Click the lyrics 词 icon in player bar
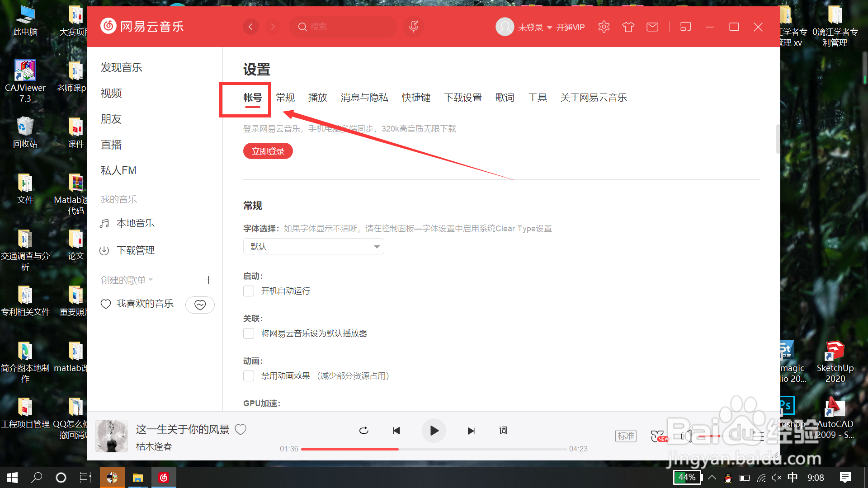 [x=503, y=431]
